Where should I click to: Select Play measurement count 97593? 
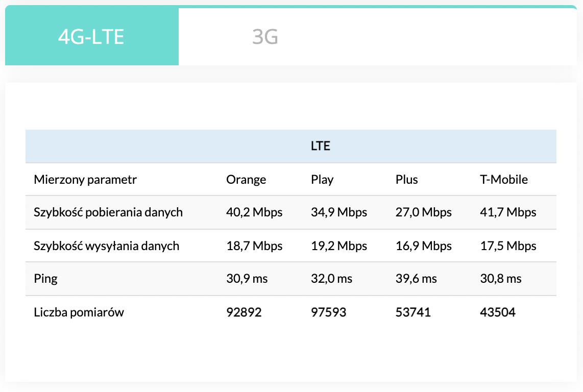pyautogui.click(x=328, y=312)
